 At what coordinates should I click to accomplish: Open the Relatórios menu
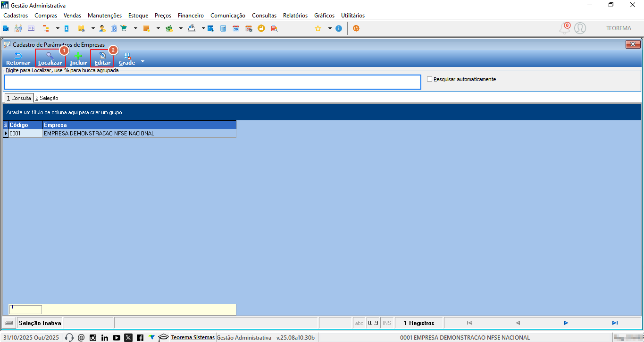295,16
